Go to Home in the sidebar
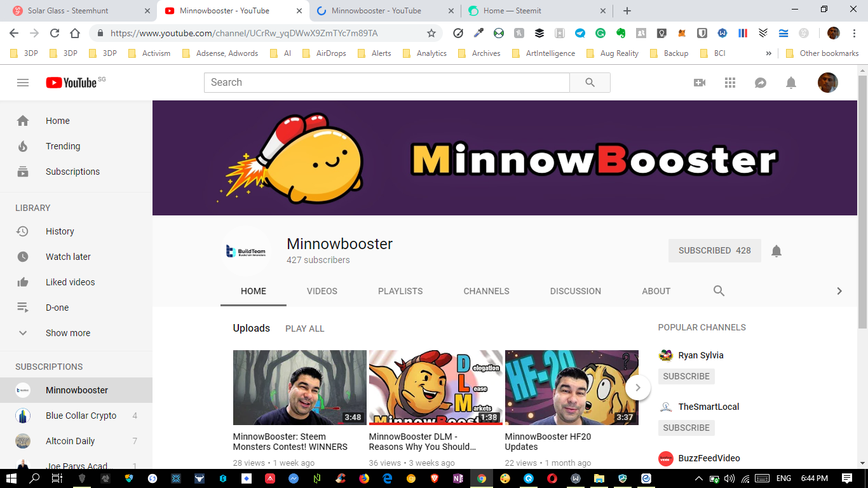This screenshot has height=488, width=868. point(76,121)
